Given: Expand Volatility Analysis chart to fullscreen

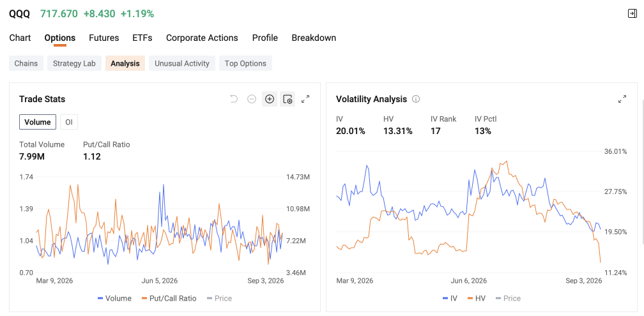Looking at the screenshot, I should pyautogui.click(x=622, y=99).
